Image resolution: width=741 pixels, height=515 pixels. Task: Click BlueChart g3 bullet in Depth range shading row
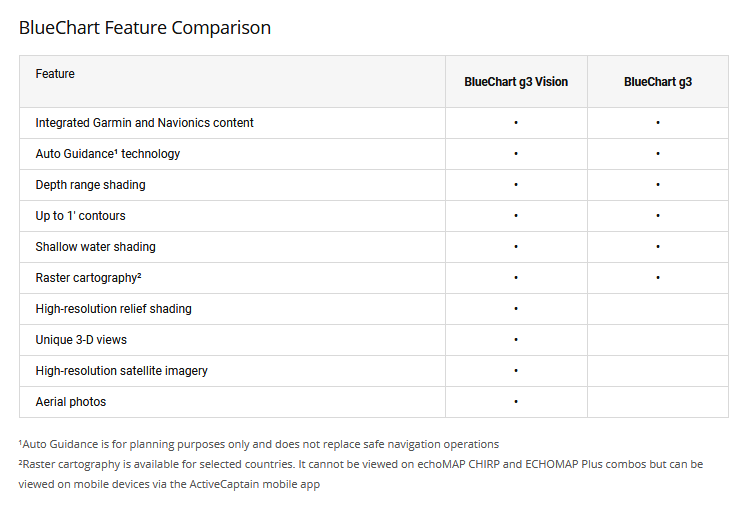pyautogui.click(x=658, y=185)
